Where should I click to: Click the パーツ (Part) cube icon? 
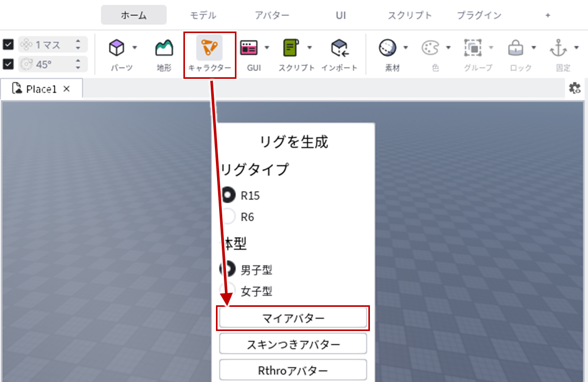(x=117, y=48)
